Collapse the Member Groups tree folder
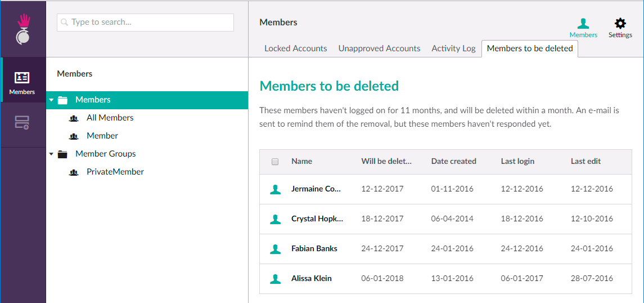 point(52,154)
